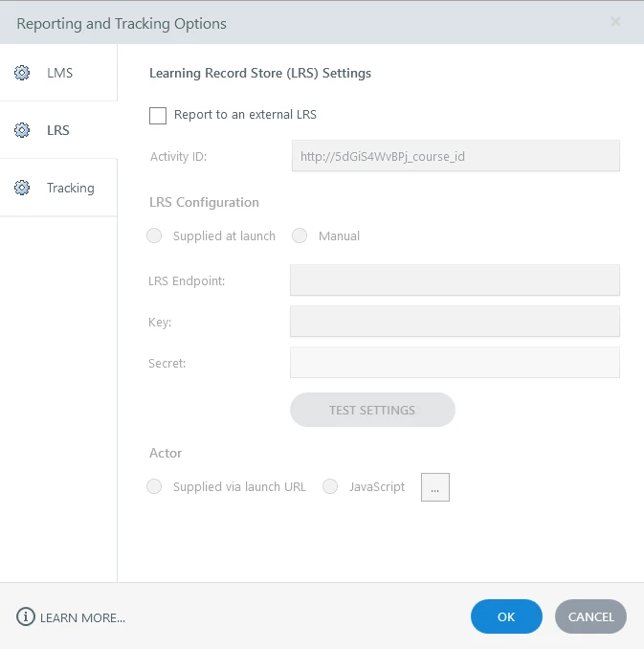Enable Report to an external LRS
The height and width of the screenshot is (649, 644).
[x=158, y=116]
